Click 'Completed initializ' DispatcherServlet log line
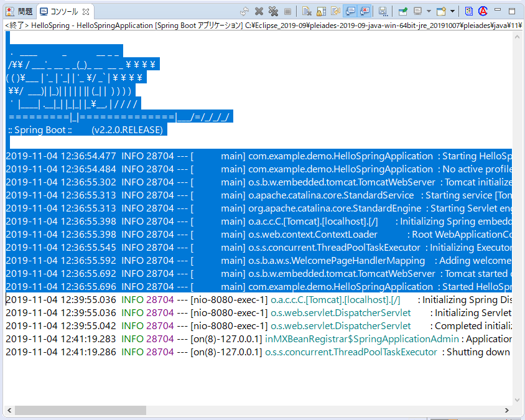 click(259, 326)
